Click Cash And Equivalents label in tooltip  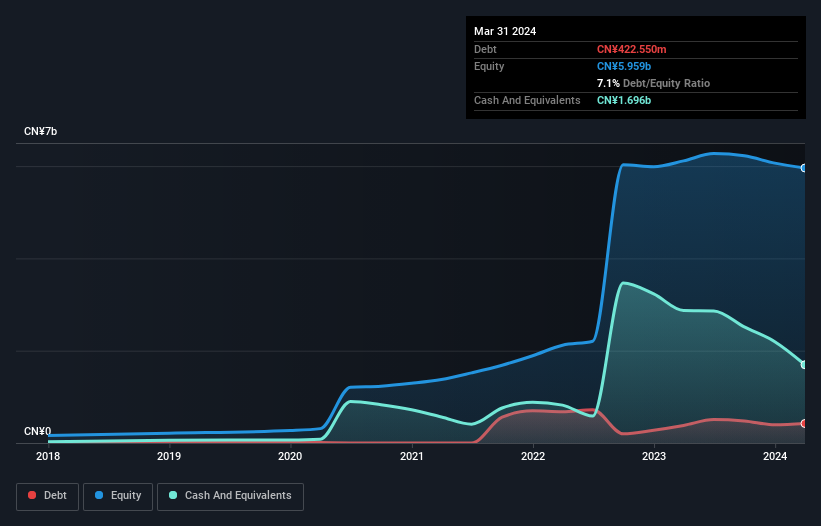(x=527, y=100)
